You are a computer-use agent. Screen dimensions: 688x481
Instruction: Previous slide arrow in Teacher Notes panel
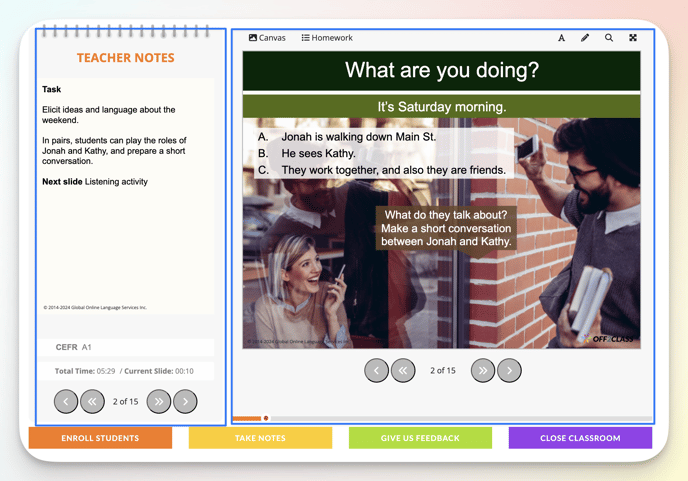(66, 401)
